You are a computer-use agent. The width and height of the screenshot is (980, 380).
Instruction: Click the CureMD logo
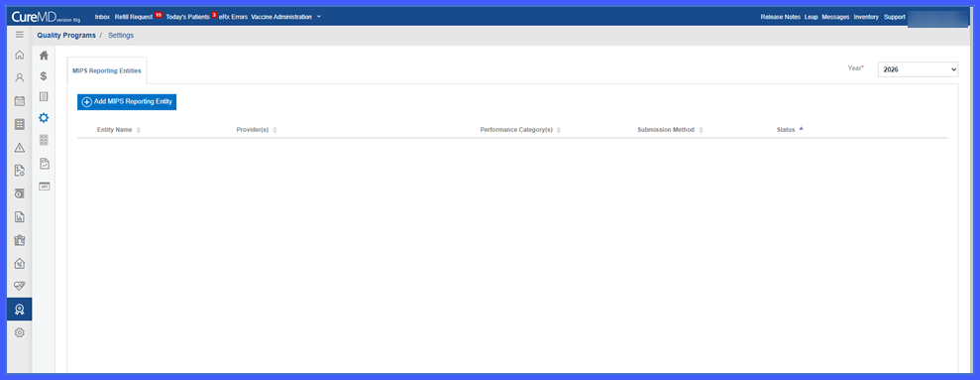[47, 17]
